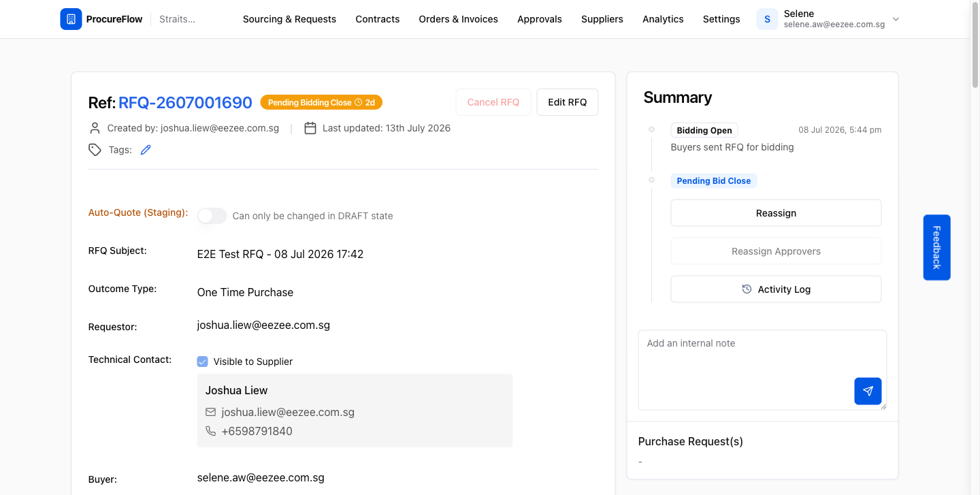Open the Orders & Invoices menu
Screen dimensions: 980x495
[459, 19]
